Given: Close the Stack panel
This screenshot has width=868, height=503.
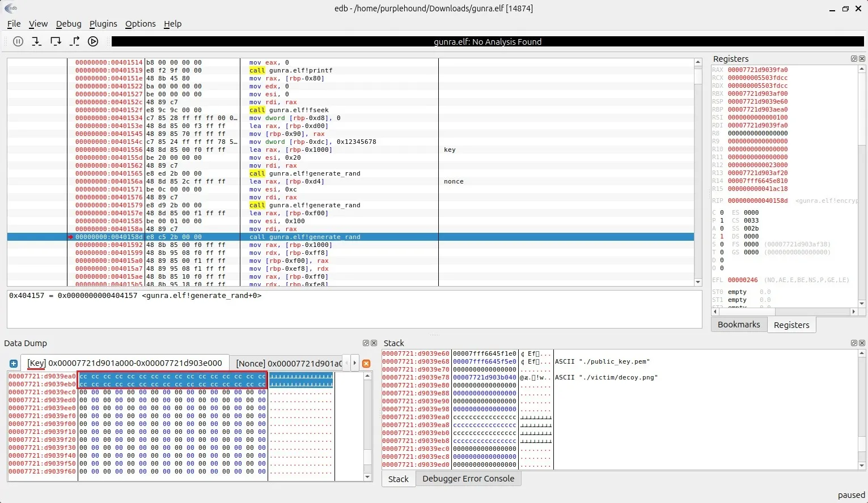Looking at the screenshot, I should coord(862,343).
